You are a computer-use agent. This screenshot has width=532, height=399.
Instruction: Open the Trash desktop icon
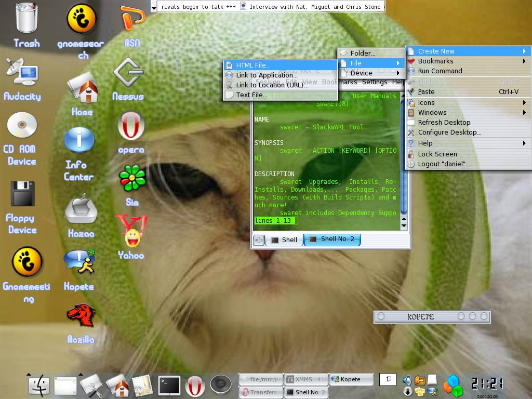(26, 18)
